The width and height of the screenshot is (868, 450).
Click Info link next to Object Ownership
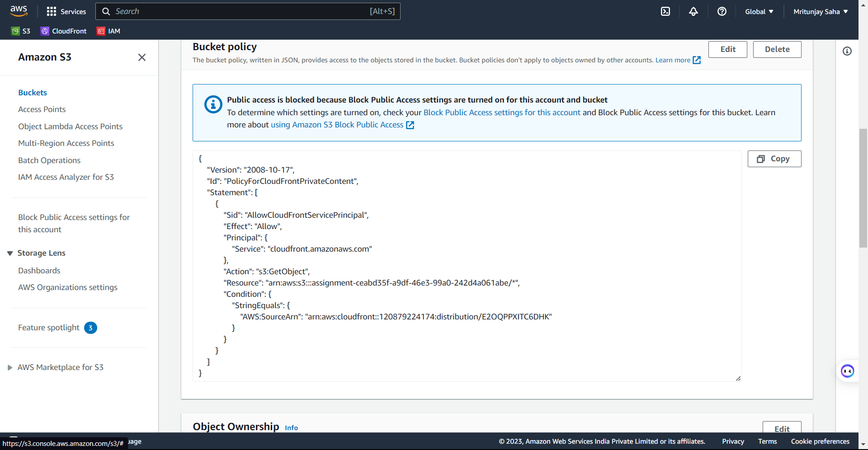(291, 428)
